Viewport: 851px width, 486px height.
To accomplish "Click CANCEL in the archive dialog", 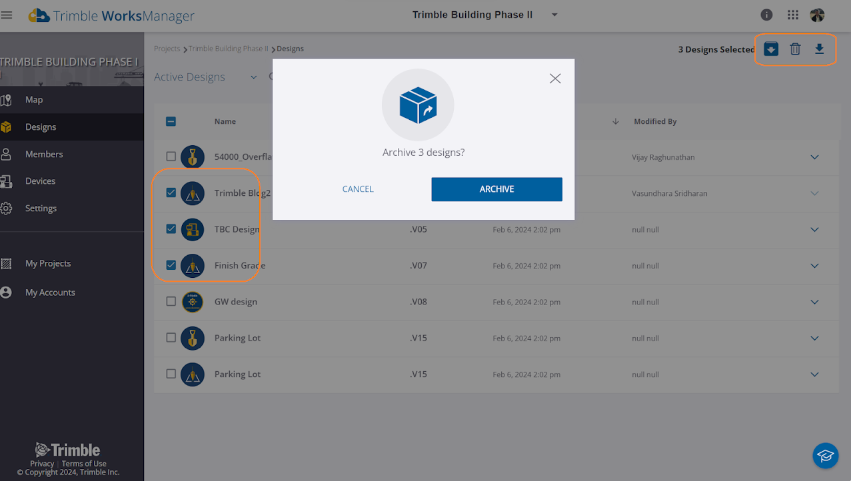I will coord(357,189).
